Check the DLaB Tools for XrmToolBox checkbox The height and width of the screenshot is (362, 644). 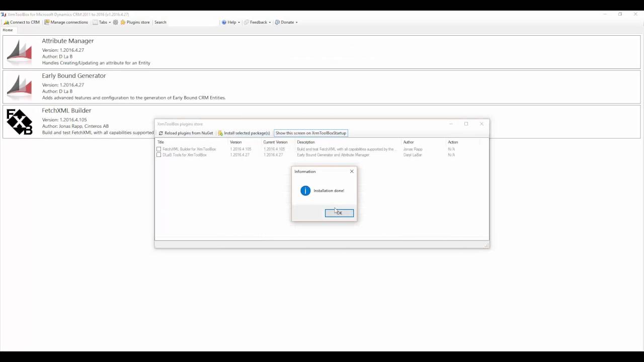pyautogui.click(x=159, y=155)
